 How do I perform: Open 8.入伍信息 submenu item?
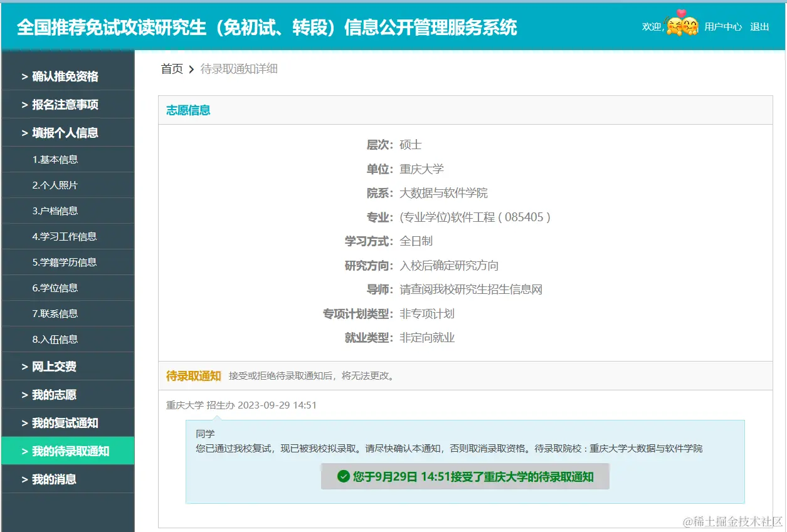[x=68, y=340]
